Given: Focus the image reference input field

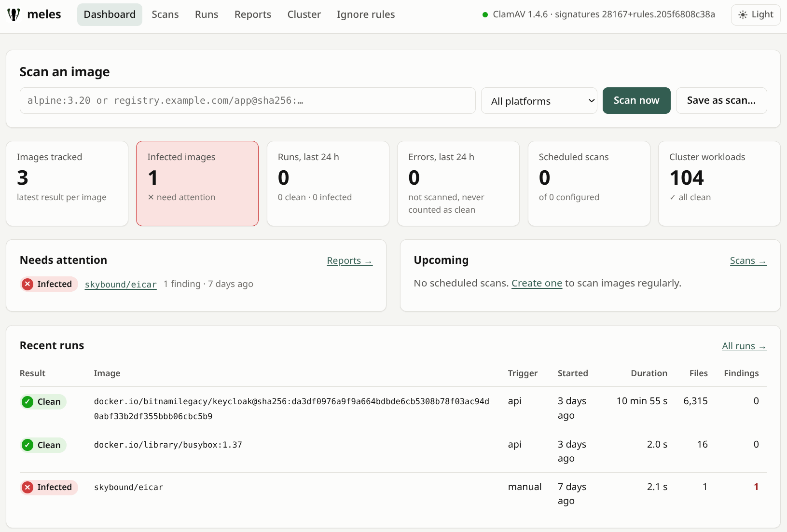Looking at the screenshot, I should click(248, 100).
